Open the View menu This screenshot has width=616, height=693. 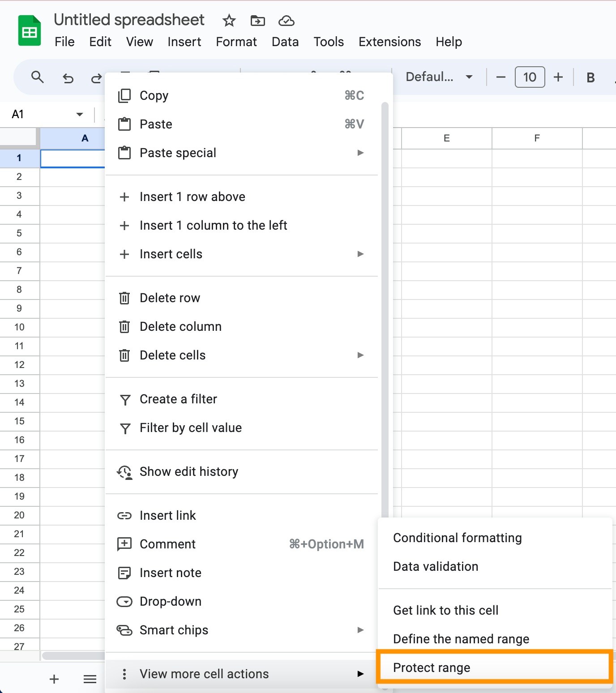click(x=140, y=42)
